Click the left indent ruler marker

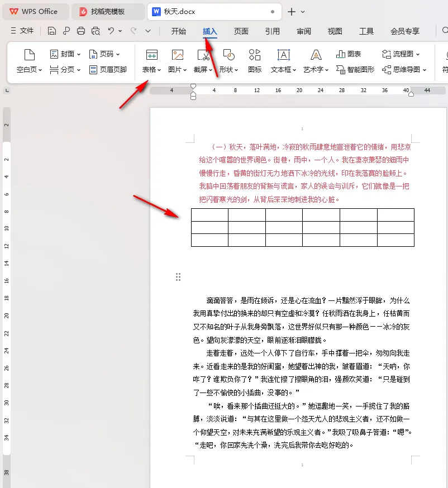pos(193,96)
